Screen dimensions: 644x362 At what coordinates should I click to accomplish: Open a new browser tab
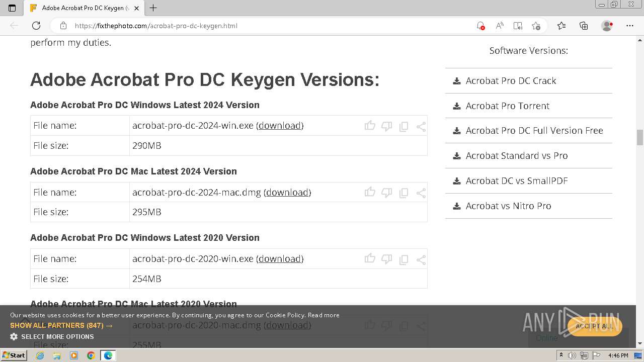(153, 8)
